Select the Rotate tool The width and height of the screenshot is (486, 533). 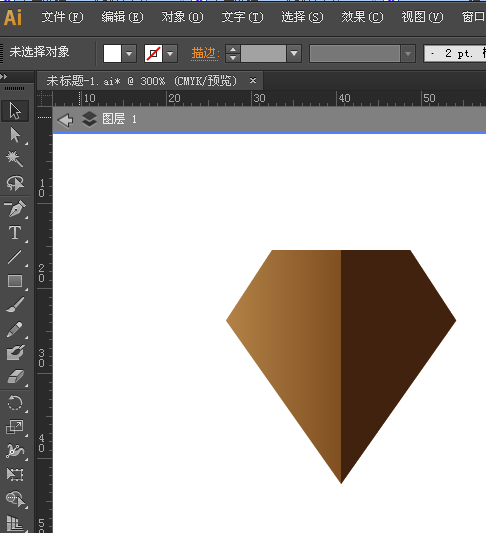click(15, 403)
